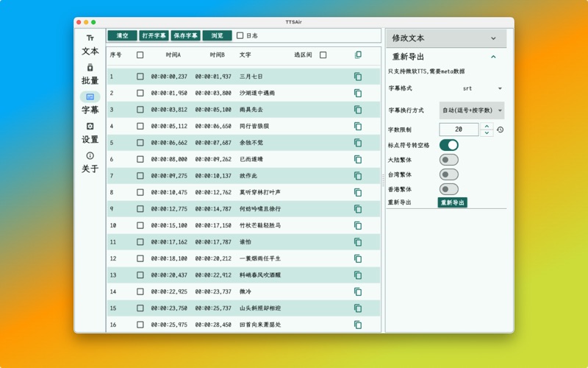Copy row 7 故作此 text
Viewport: 588px width, 368px height.
tap(358, 176)
